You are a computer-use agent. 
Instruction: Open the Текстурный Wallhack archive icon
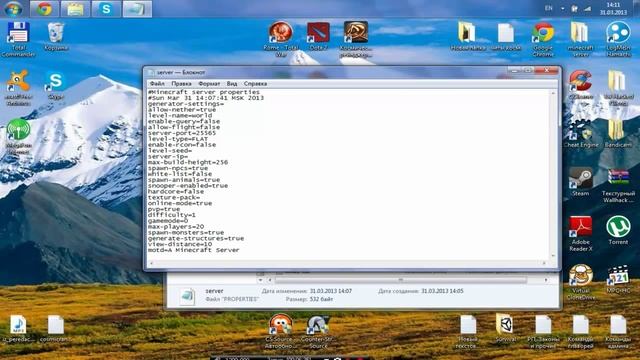pyautogui.click(x=618, y=186)
